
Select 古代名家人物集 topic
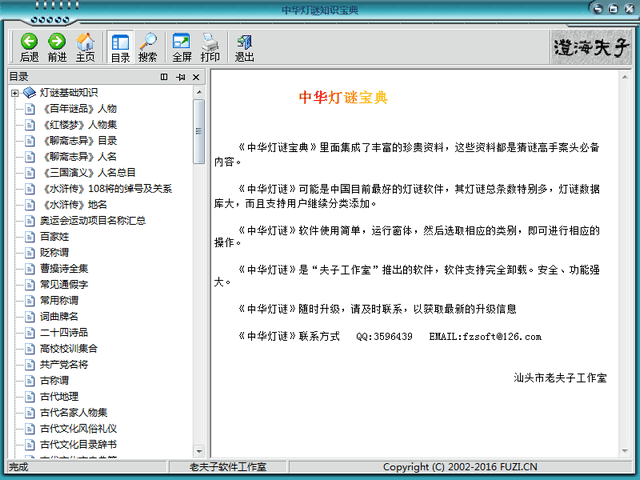coord(73,412)
